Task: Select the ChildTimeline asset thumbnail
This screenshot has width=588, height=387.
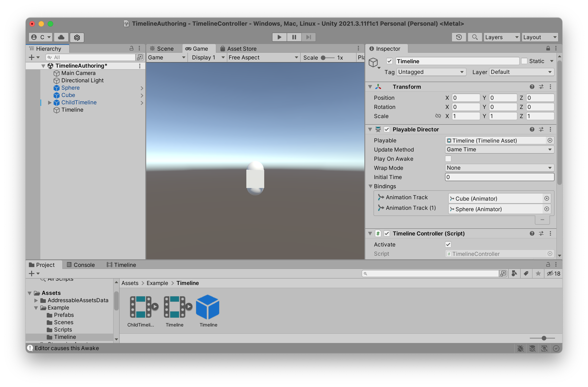Action: point(141,307)
